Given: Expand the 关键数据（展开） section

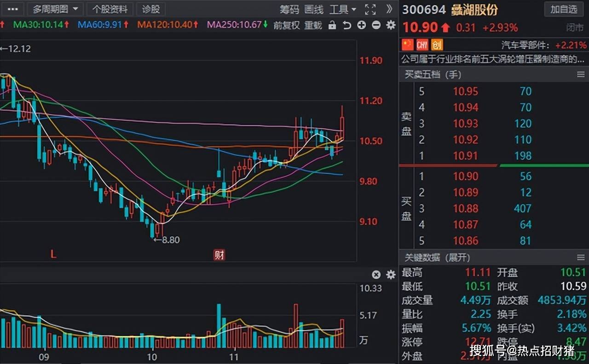Looking at the screenshot, I should 437,257.
